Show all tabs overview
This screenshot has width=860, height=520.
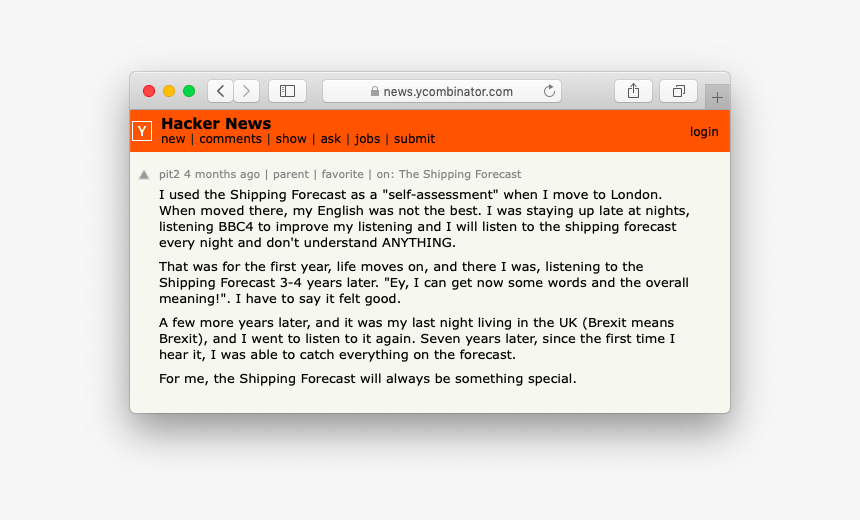click(x=678, y=91)
